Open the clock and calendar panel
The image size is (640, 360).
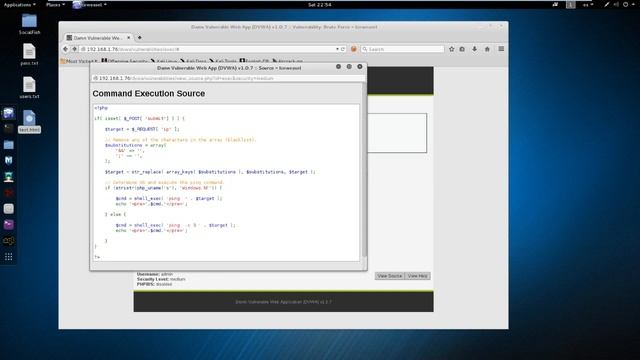coord(320,5)
